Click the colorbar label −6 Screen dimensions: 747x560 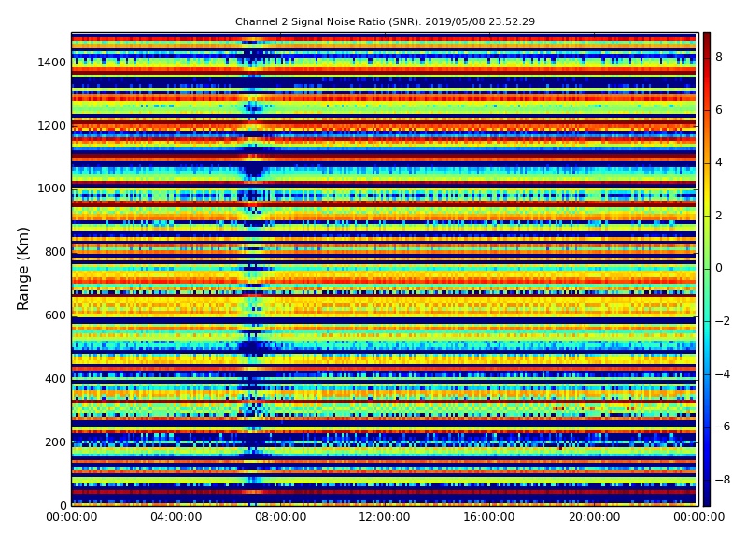pyautogui.click(x=723, y=427)
